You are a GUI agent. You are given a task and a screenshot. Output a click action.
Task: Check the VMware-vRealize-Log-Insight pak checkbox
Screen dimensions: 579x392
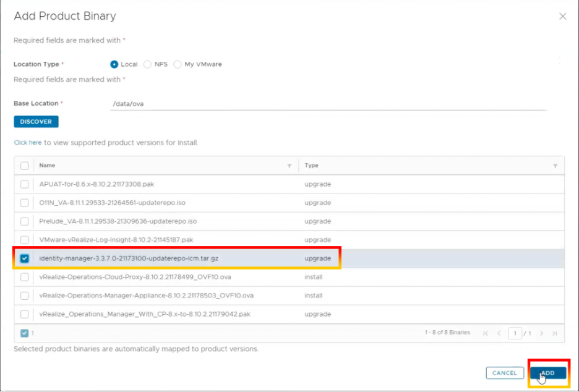pos(25,240)
